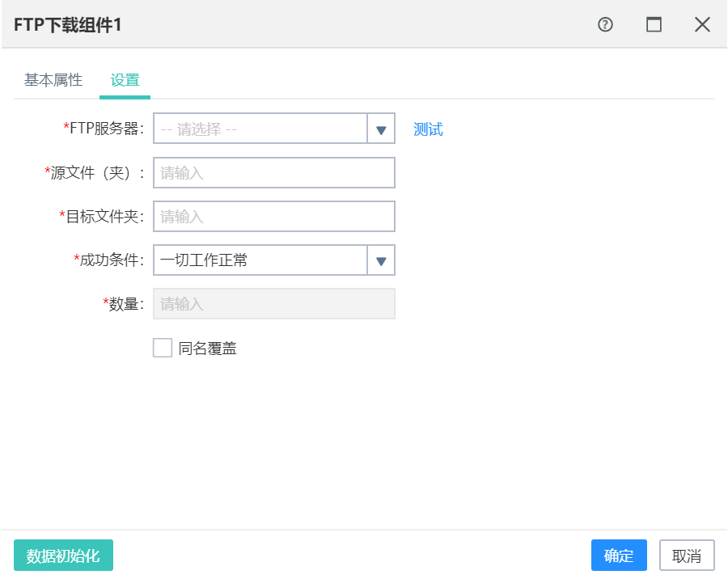Maximize the FTP下载组件1 dialog
Screen dimensions: 728x579
pyautogui.click(x=654, y=24)
